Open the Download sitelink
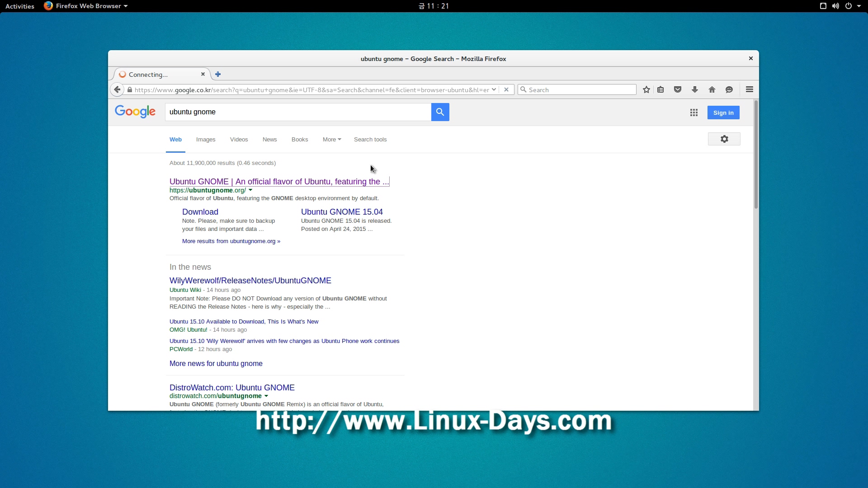868x488 pixels. coord(200,211)
